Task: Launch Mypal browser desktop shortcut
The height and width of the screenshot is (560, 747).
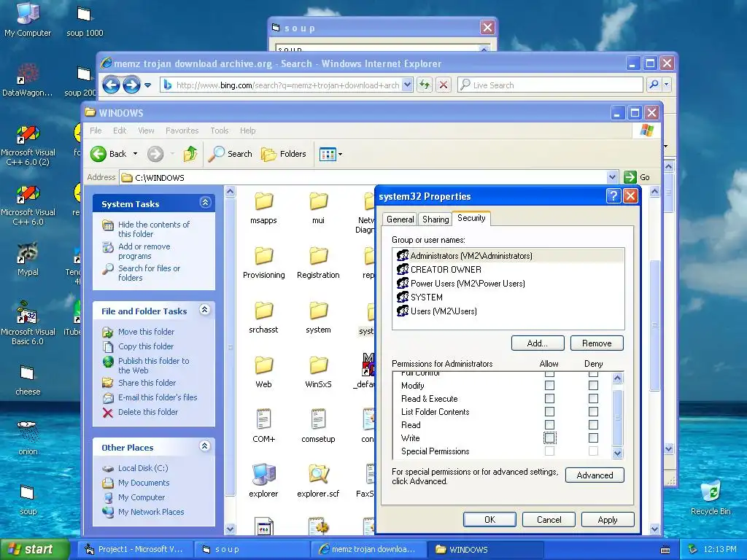Action: pos(28,260)
